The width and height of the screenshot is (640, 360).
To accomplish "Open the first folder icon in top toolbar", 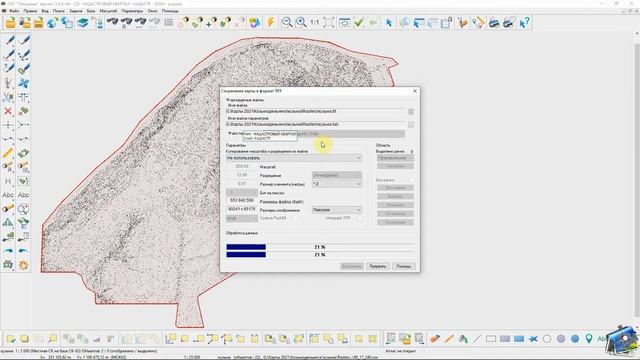I will [x=10, y=22].
